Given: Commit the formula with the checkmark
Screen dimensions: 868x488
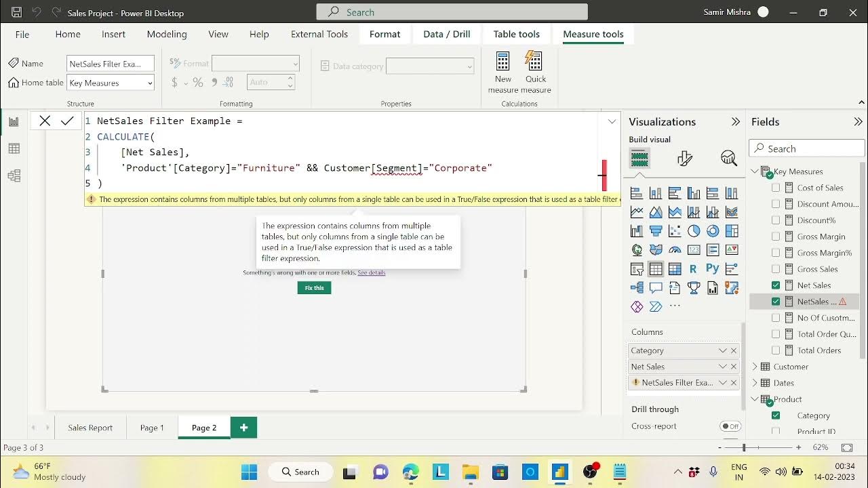Looking at the screenshot, I should click(x=67, y=121).
